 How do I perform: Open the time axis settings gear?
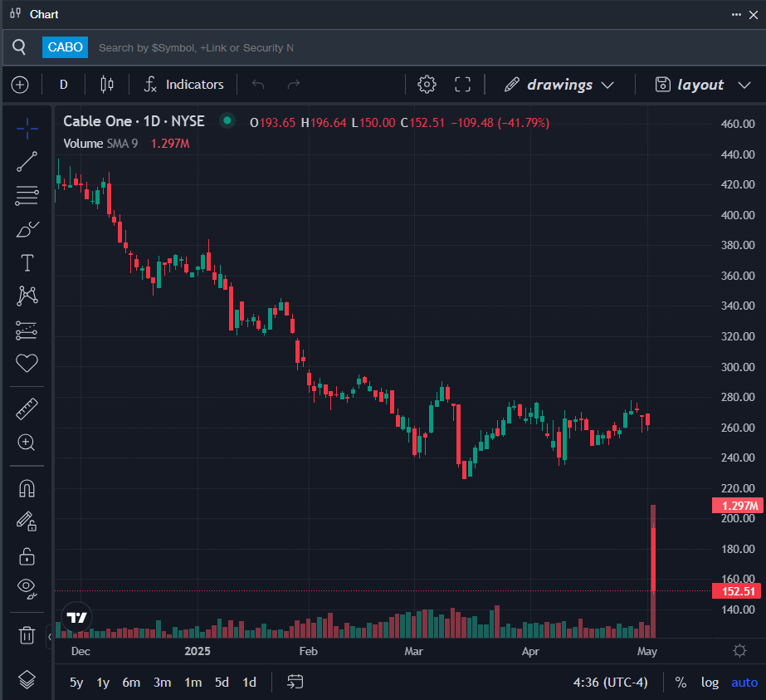point(740,651)
